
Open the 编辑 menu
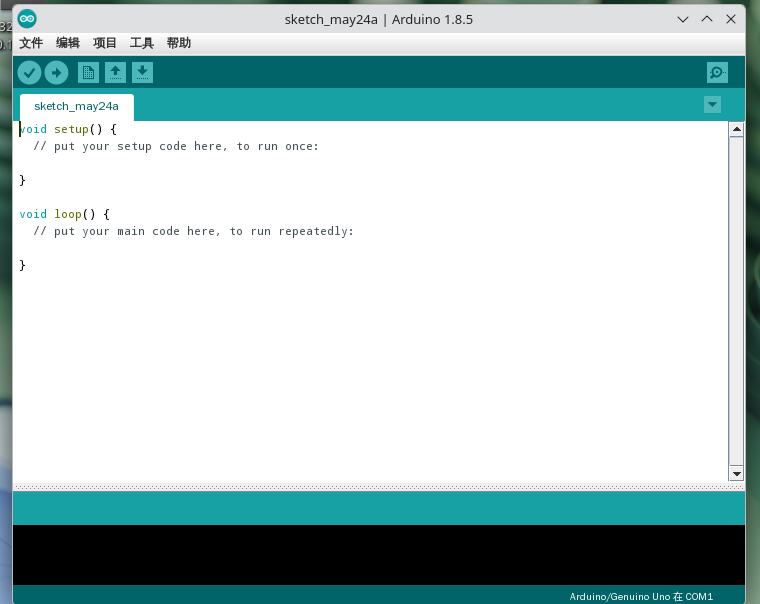coord(68,43)
